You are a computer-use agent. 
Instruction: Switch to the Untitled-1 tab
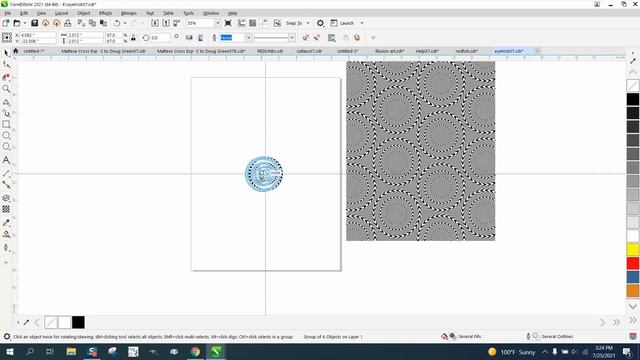click(34, 51)
